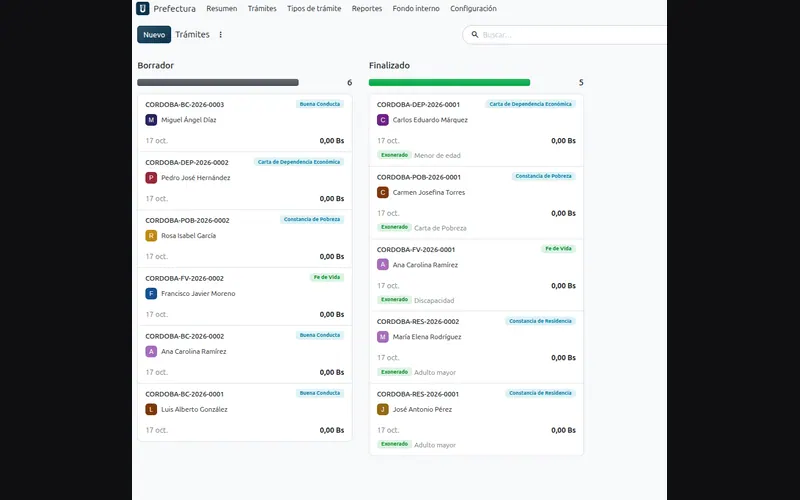
Task: Click the Prefectura app logo icon
Action: [x=142, y=8]
